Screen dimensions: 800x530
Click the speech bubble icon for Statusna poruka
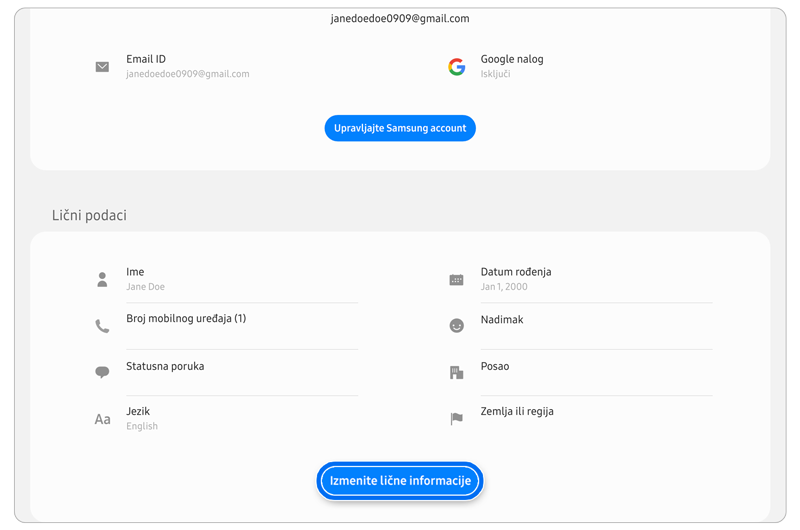coord(102,372)
